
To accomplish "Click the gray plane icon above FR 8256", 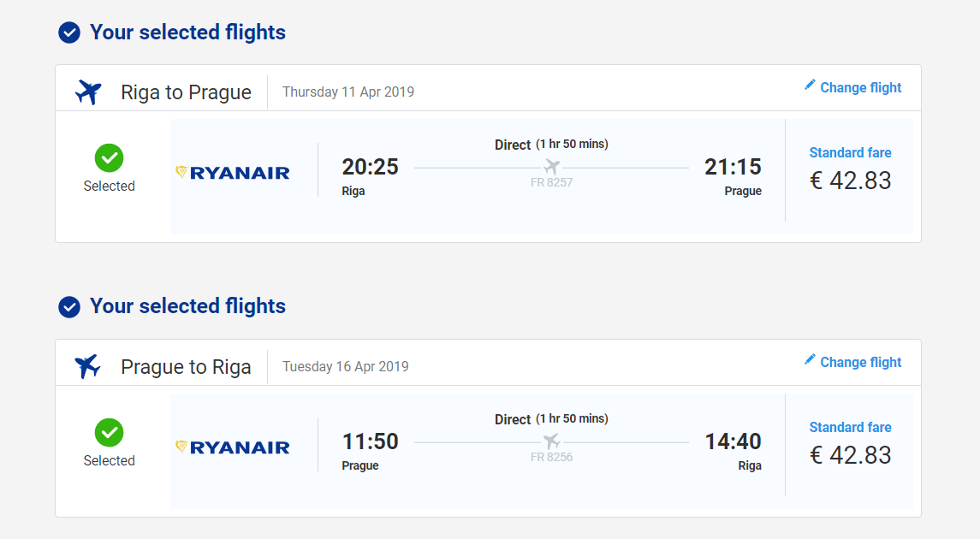I will coord(551,441).
